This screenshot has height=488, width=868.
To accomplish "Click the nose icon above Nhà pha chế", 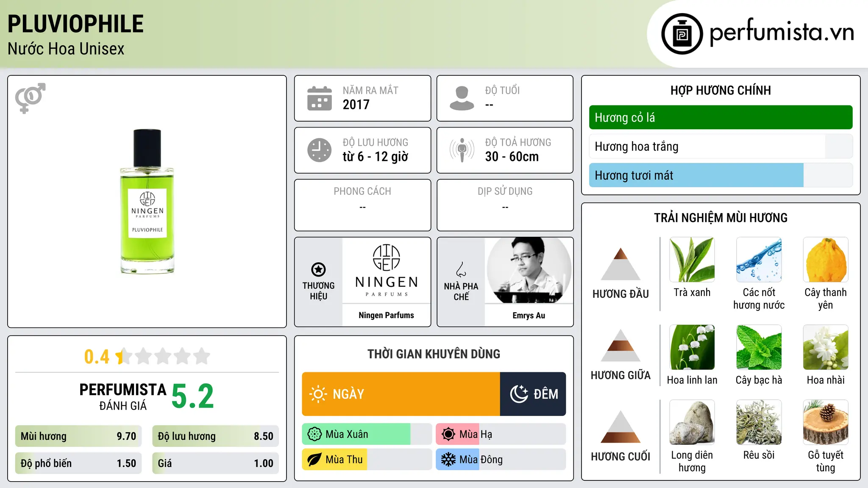I will point(461,269).
